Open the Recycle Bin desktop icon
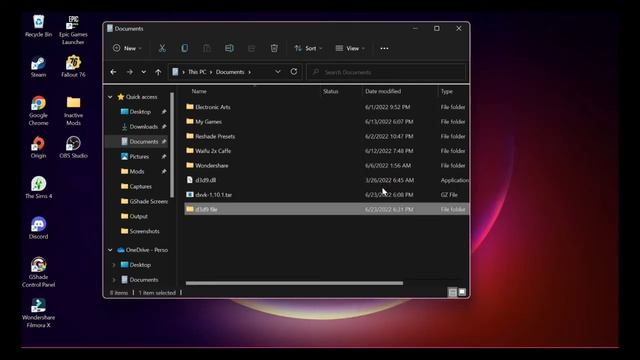Image resolution: width=640 pixels, height=360 pixels. coord(38,26)
